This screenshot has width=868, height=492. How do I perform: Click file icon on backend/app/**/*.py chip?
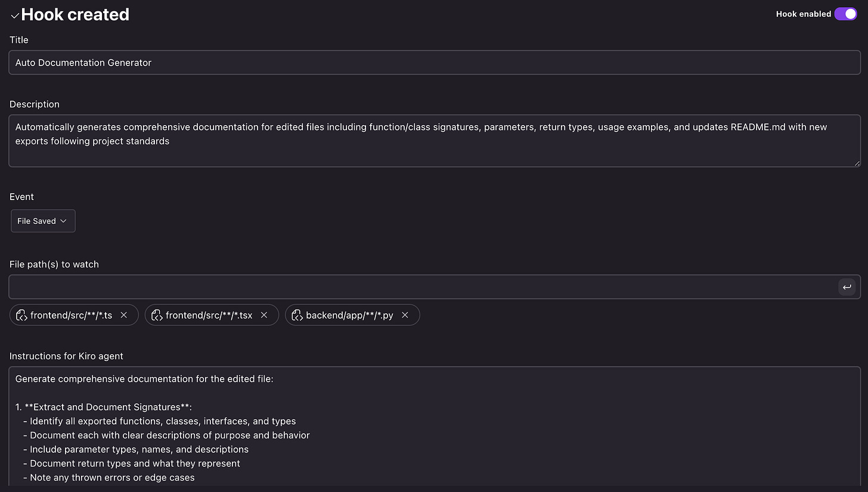point(297,315)
